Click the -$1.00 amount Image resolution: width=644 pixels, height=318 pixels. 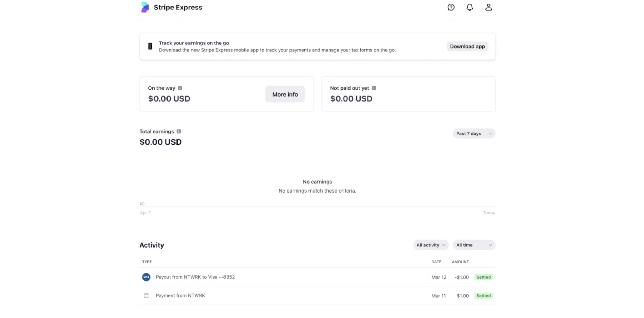click(461, 277)
